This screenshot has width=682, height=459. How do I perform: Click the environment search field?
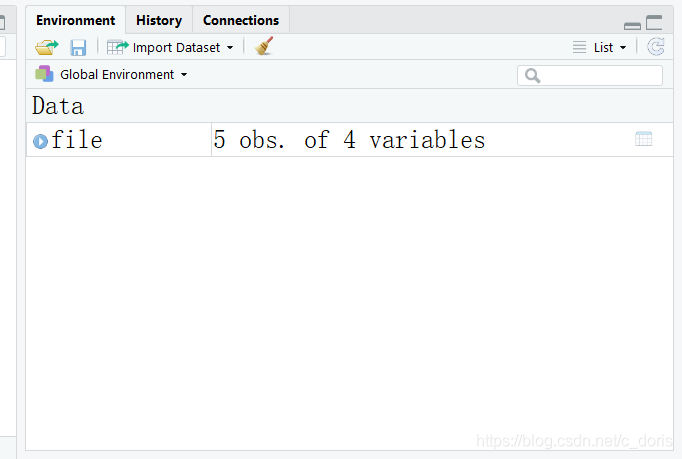click(x=599, y=75)
